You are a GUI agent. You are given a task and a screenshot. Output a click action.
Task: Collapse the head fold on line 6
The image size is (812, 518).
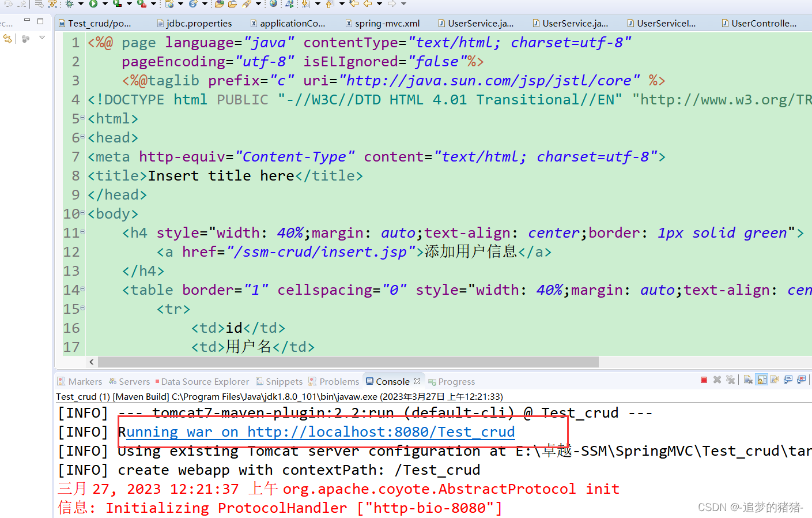click(82, 137)
